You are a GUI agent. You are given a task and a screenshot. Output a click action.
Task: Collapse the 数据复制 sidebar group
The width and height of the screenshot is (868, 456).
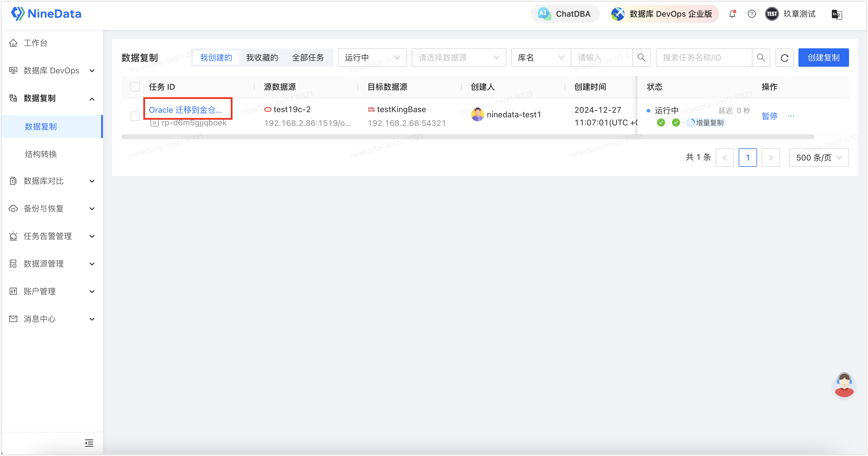(x=52, y=98)
